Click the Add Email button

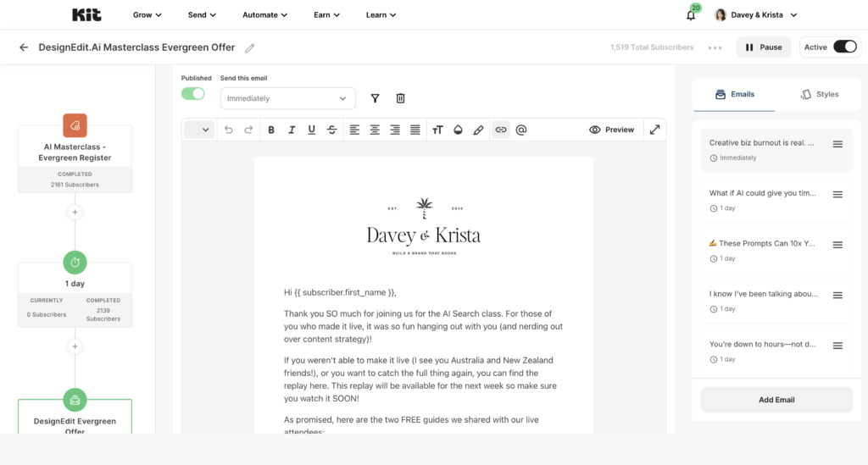(776, 400)
